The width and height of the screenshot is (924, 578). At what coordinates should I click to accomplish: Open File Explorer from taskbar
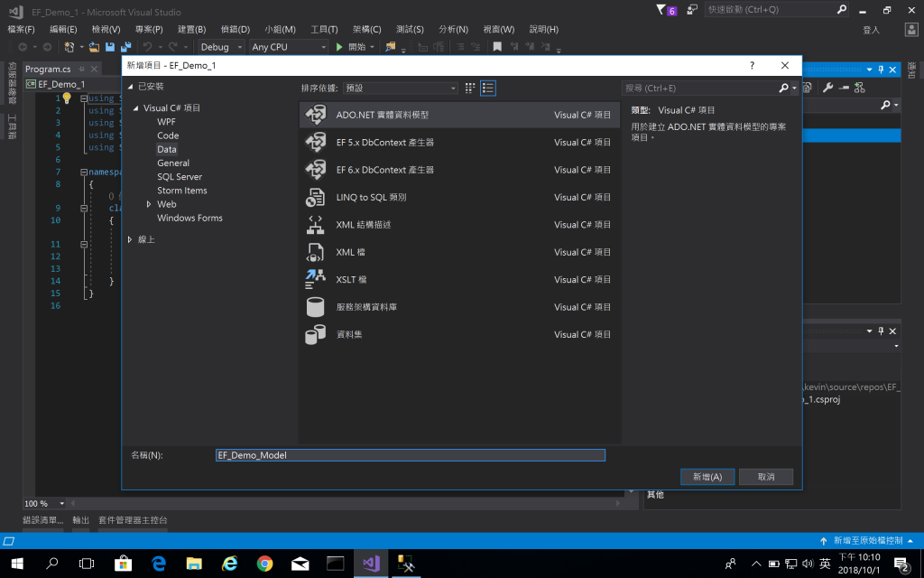point(194,564)
